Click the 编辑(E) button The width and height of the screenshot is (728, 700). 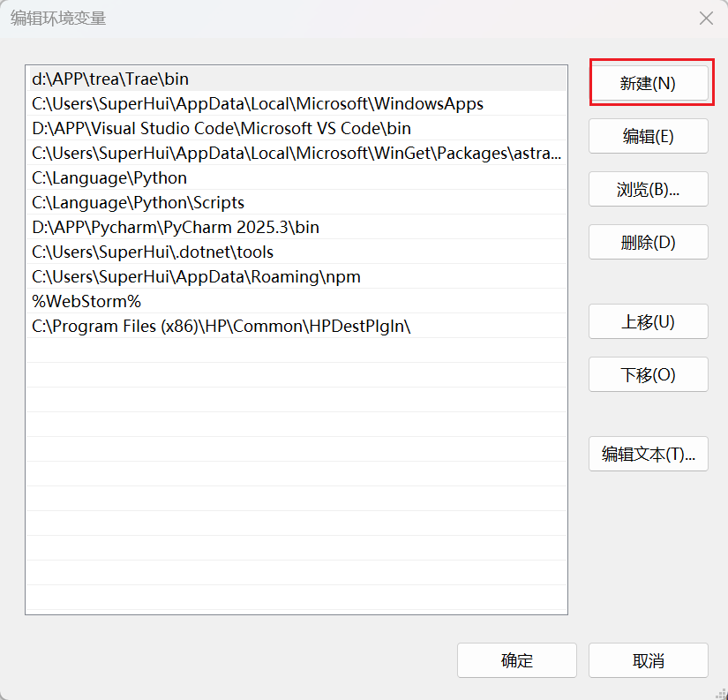click(649, 136)
